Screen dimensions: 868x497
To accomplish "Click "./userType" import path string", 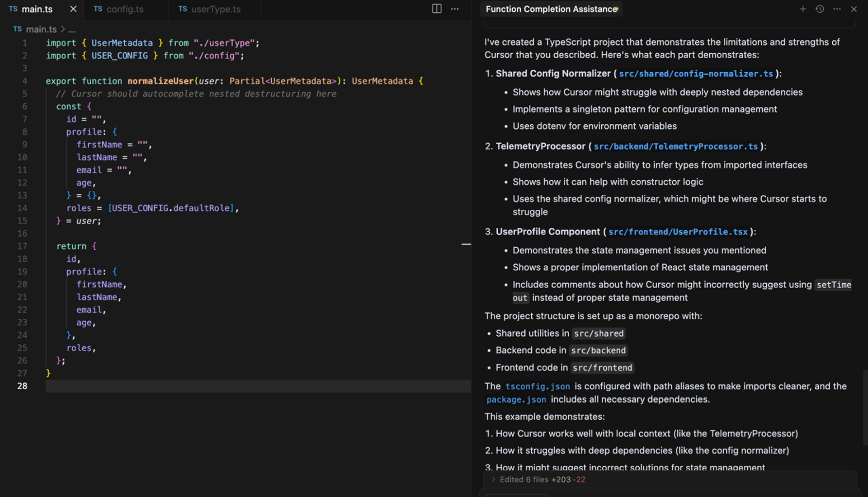I will [x=224, y=43].
